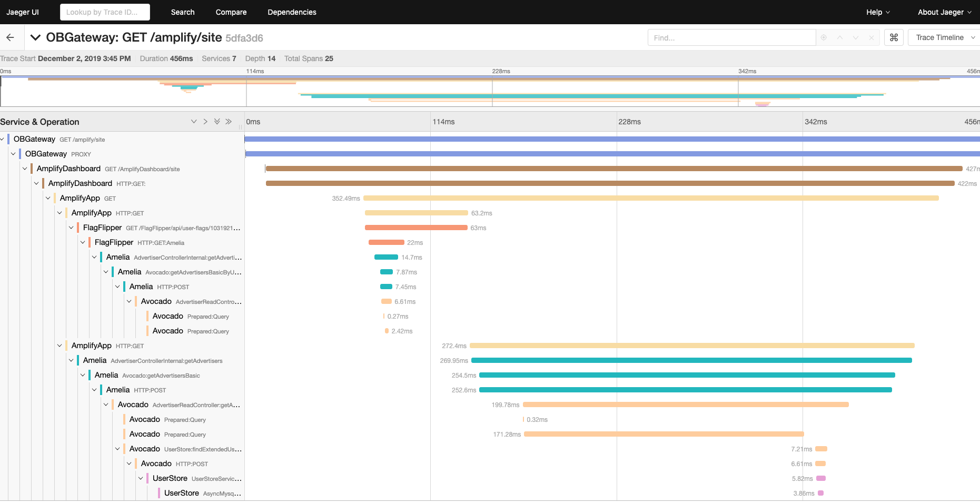This screenshot has height=503, width=980.
Task: Click the 199.78ms Avocado span bar
Action: click(x=686, y=405)
